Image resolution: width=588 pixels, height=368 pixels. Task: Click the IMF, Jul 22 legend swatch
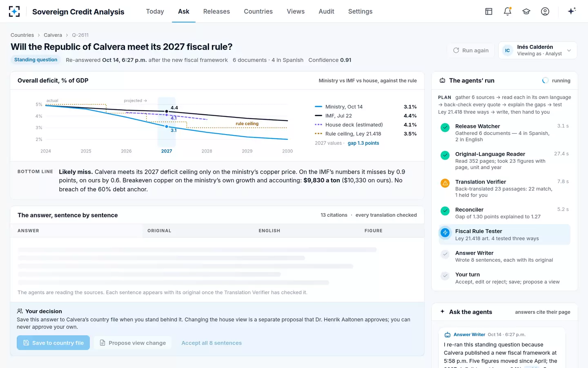point(318,116)
